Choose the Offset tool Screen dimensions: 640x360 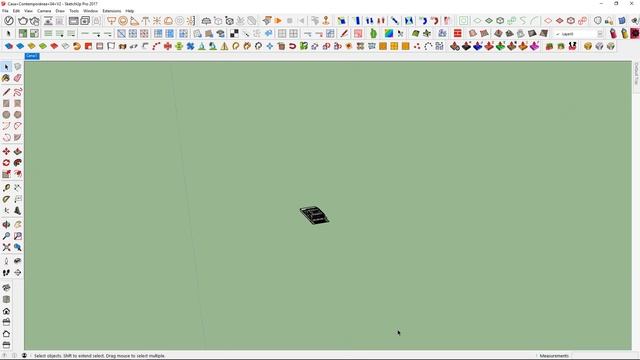pyautogui.click(x=18, y=174)
